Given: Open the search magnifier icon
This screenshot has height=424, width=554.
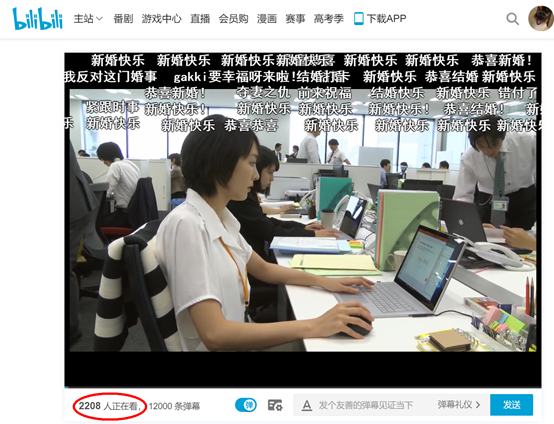Looking at the screenshot, I should (x=512, y=19).
